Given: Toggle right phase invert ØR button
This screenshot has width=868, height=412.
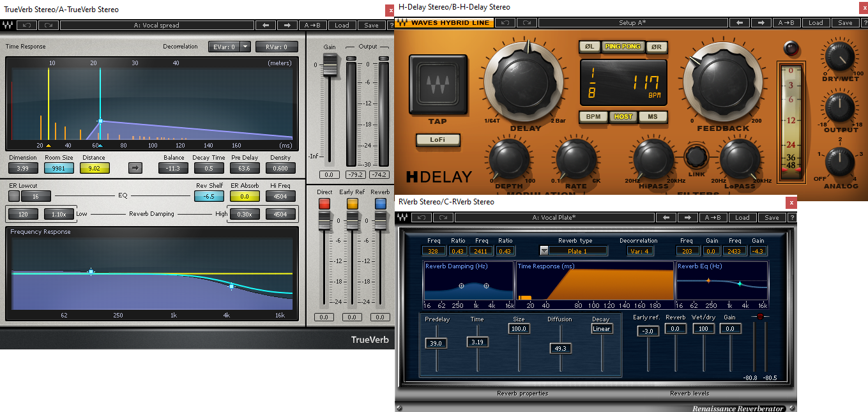Looking at the screenshot, I should point(656,47).
